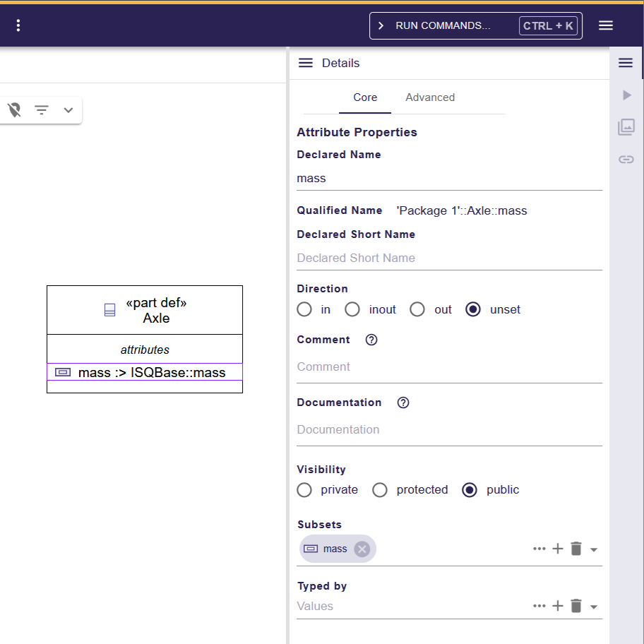
Task: Add a new Typed by value with plus button
Action: point(558,606)
